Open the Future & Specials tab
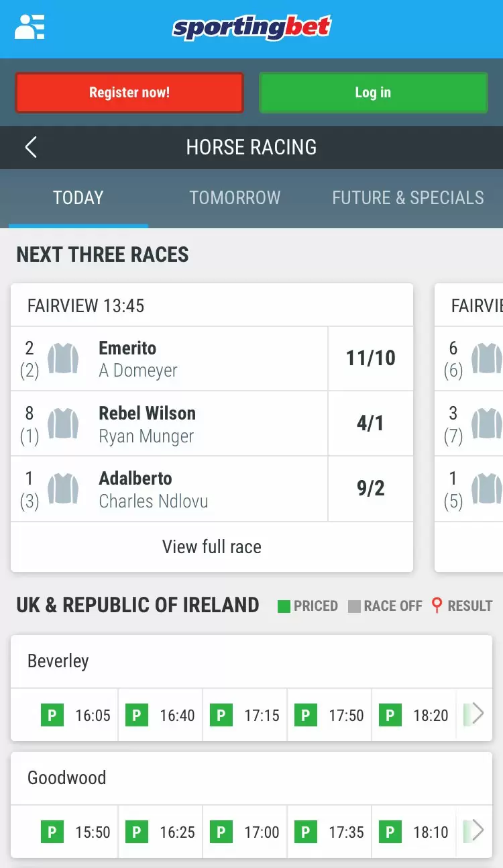This screenshot has width=503, height=868. (408, 197)
